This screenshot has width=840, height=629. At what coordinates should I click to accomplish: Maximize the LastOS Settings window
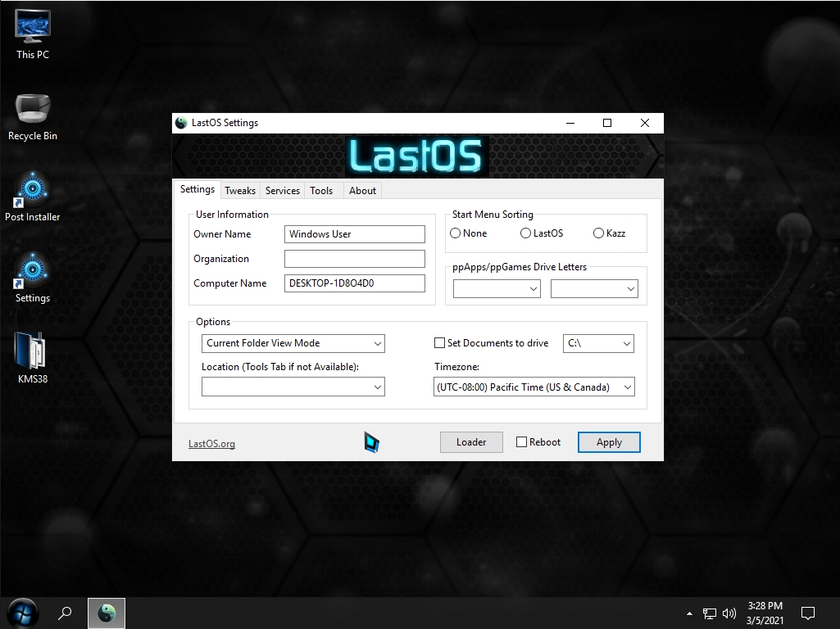click(x=607, y=123)
